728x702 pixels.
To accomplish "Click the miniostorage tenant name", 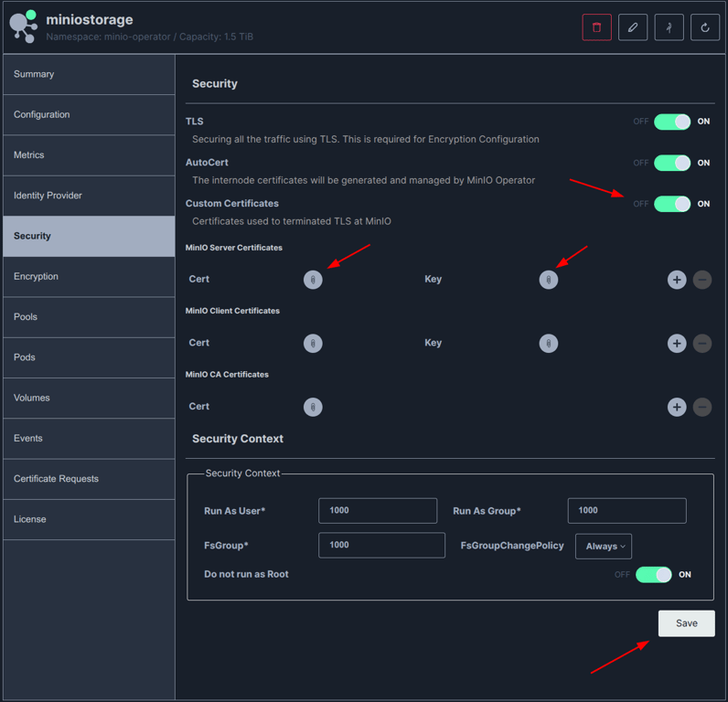I will point(90,19).
